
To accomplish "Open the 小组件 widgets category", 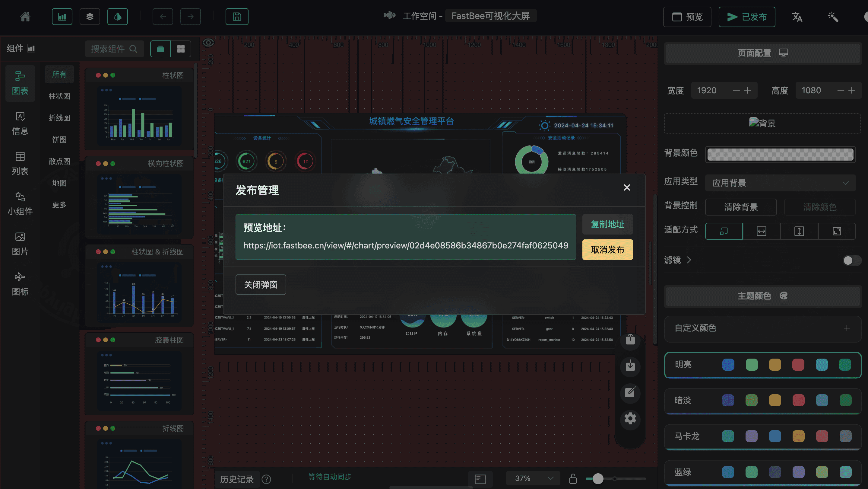I will point(20,204).
